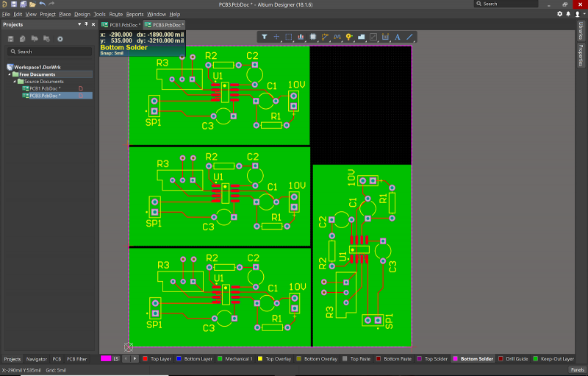
Task: Open the Design menu
Action: click(x=82, y=14)
